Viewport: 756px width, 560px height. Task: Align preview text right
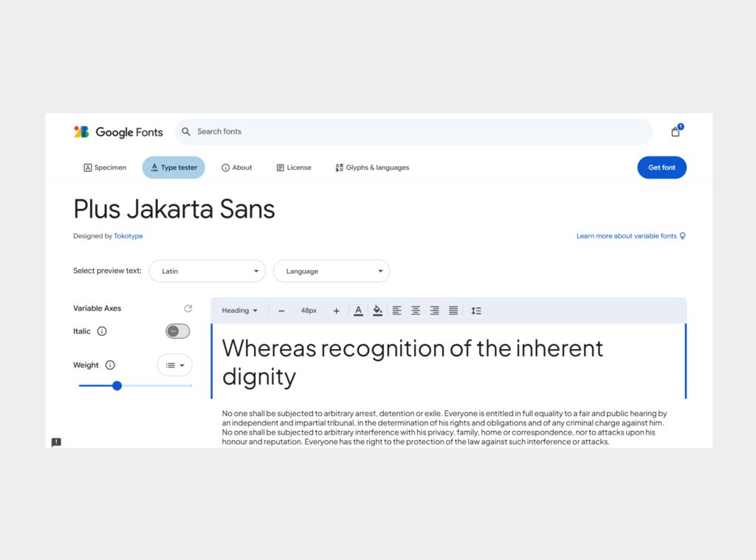click(434, 311)
